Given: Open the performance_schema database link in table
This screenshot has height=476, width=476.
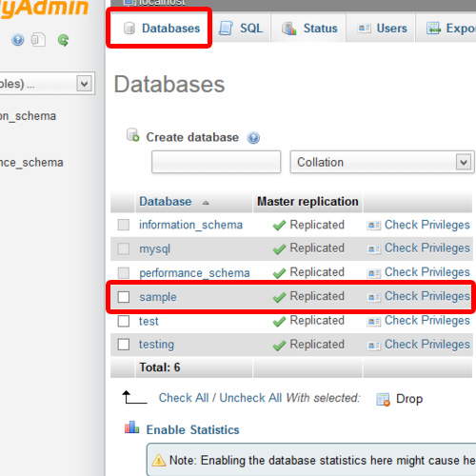Looking at the screenshot, I should (x=194, y=273).
